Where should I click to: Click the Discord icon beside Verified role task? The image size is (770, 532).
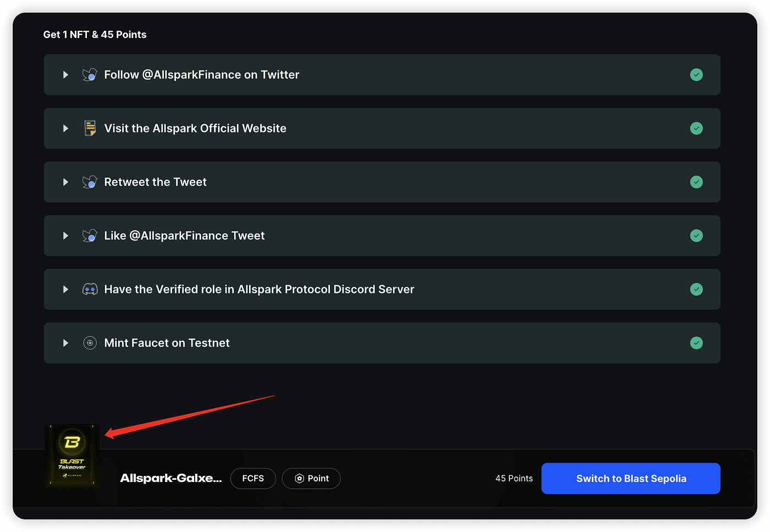point(90,289)
